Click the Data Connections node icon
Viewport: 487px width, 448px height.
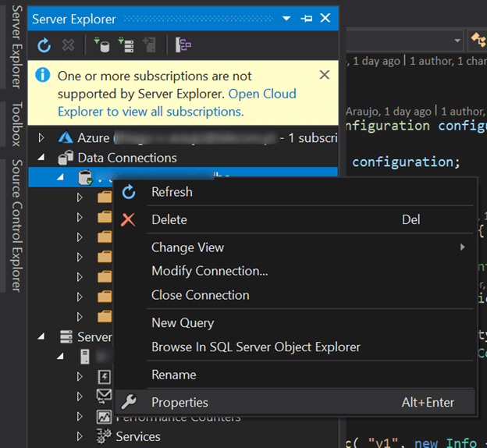(x=65, y=158)
